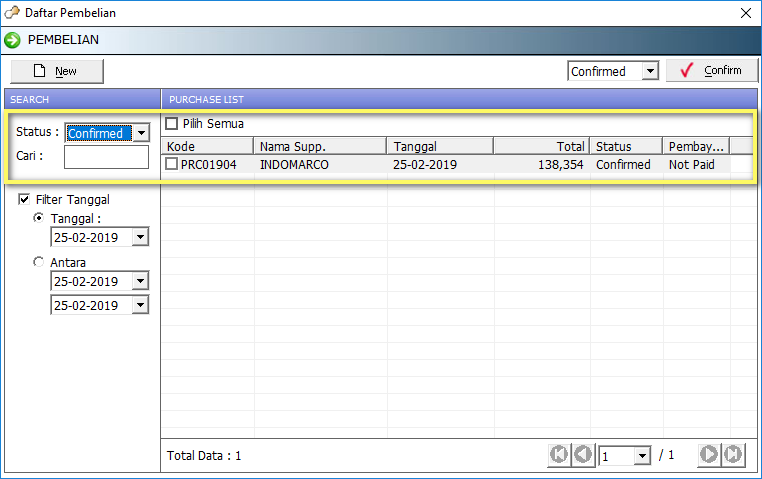Select the Tanggal radio button
The width and height of the screenshot is (762, 479).
(x=39, y=218)
